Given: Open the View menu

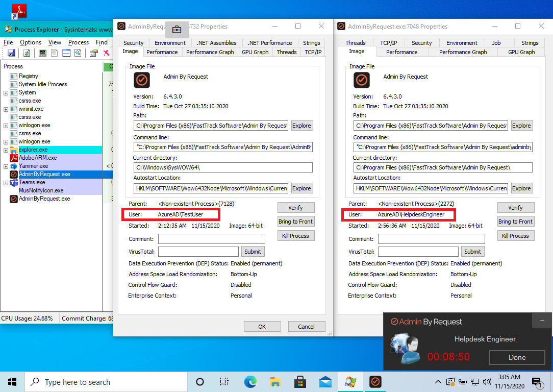Looking at the screenshot, I should coord(55,42).
